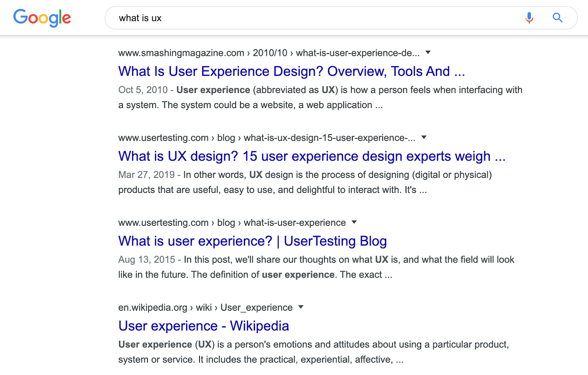
Task: Start voice search with the microphone icon
Action: (x=529, y=18)
